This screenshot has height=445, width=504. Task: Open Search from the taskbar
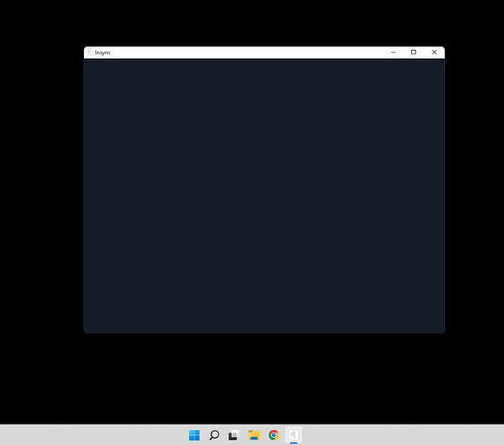coord(214,435)
